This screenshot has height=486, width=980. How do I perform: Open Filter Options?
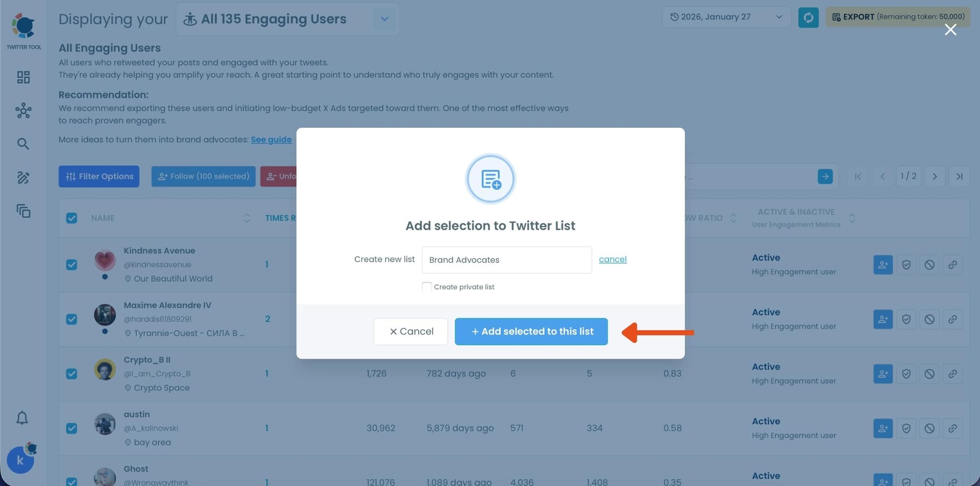[x=98, y=176]
